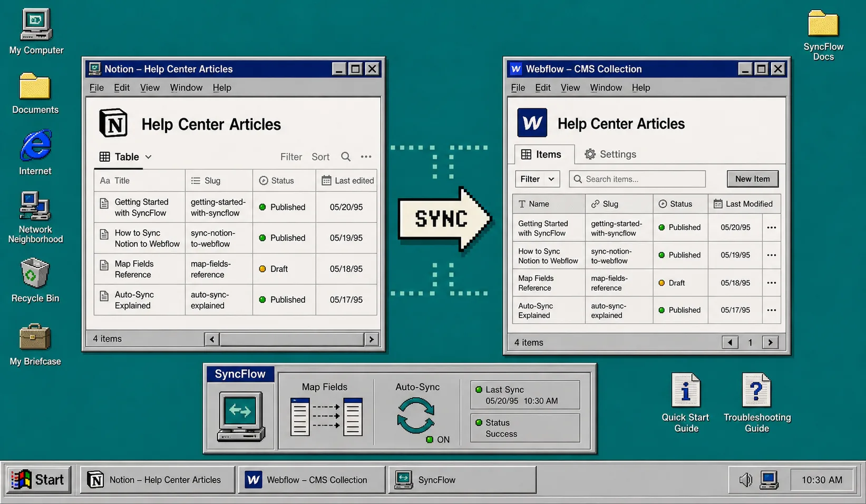
Task: Open the Help menu in Webflow window
Action: click(x=641, y=87)
